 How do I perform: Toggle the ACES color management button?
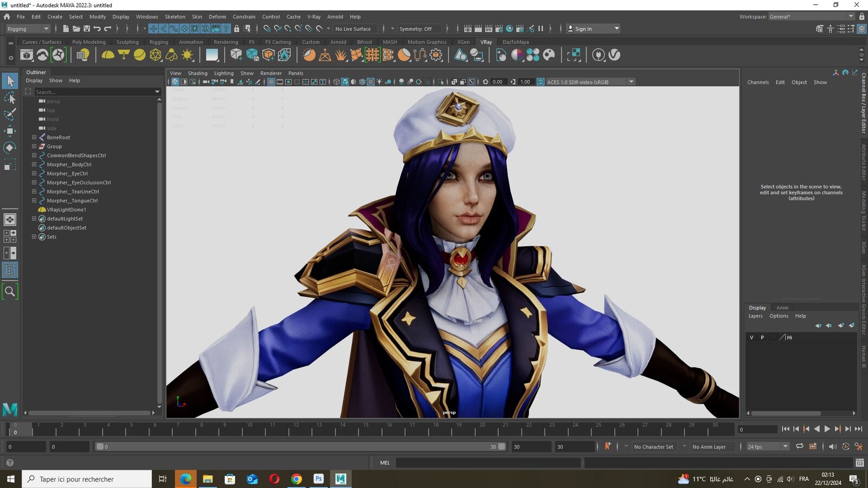[540, 82]
